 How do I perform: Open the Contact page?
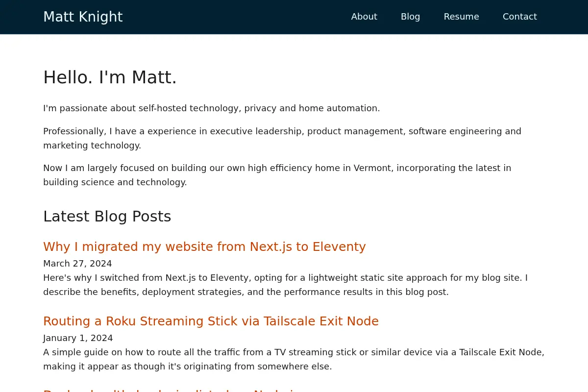coord(519,17)
